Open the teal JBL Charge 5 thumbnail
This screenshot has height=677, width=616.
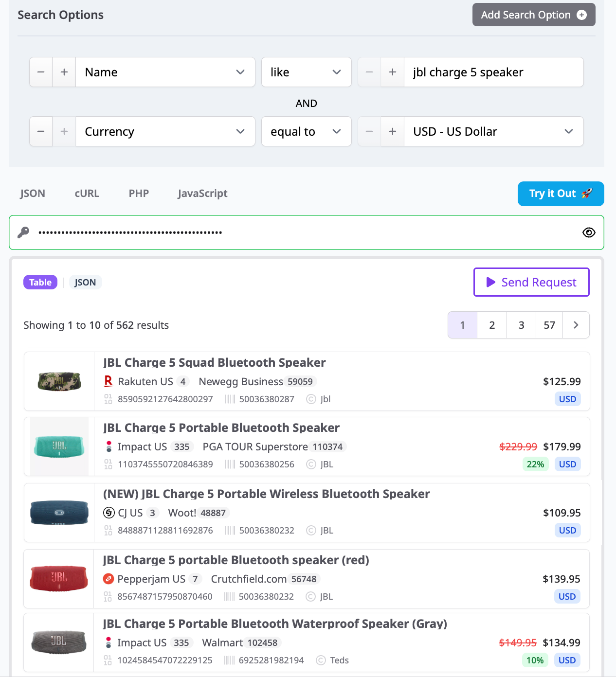[x=59, y=446]
